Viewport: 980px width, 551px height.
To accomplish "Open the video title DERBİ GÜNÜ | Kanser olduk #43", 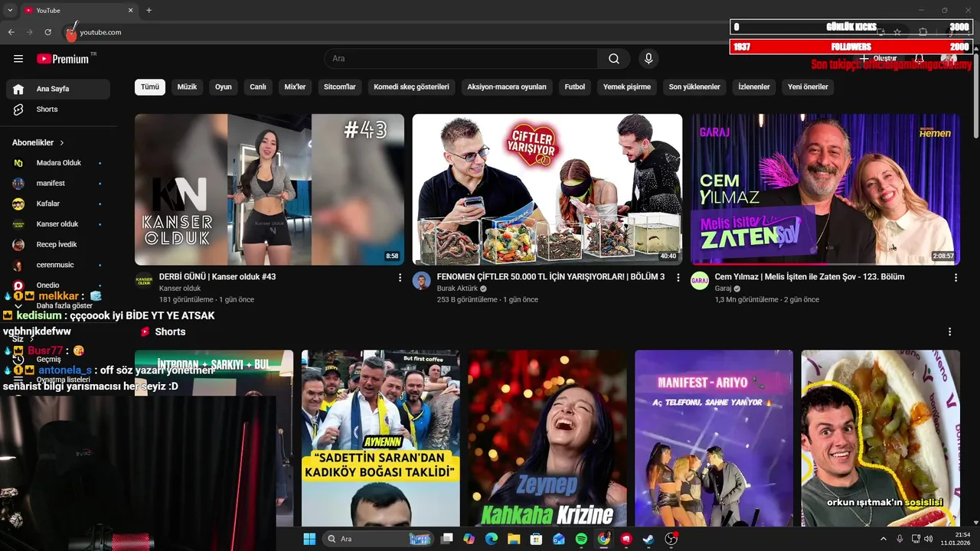I will point(217,277).
